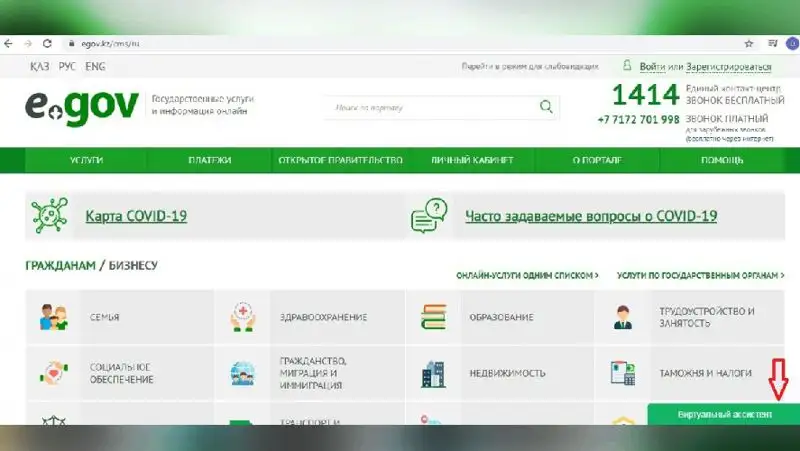Select the БИЗНЕСУ tab
The width and height of the screenshot is (800, 451).
pos(133,265)
